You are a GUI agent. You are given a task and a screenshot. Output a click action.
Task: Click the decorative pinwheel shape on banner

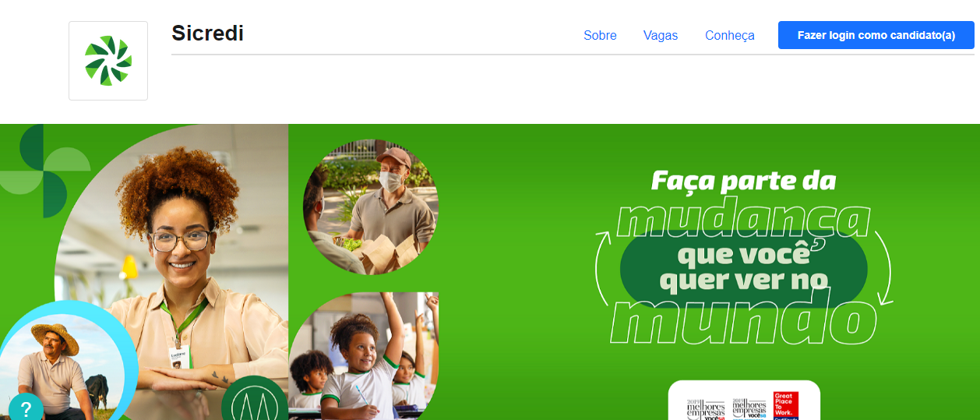(43, 170)
